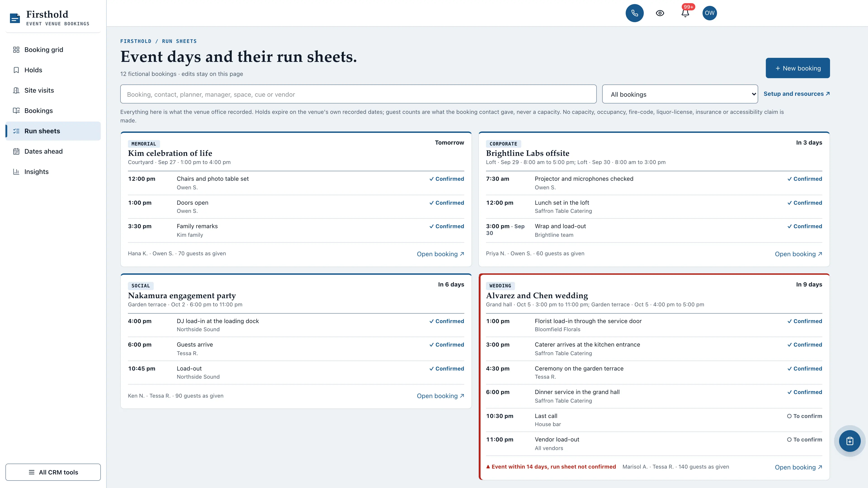This screenshot has width=868, height=488.
Task: Click FIRSTHOLD in the breadcrumb
Action: tap(136, 41)
